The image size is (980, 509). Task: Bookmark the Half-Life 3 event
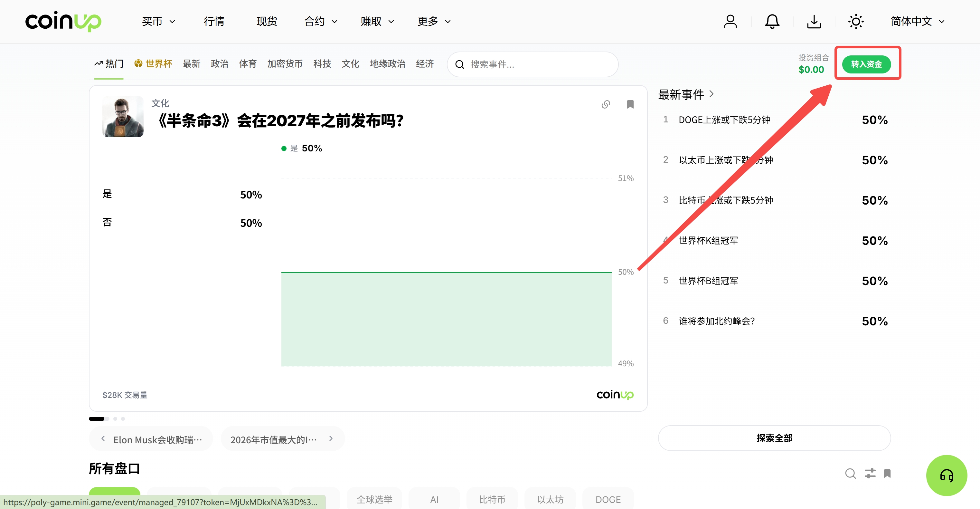tap(630, 104)
